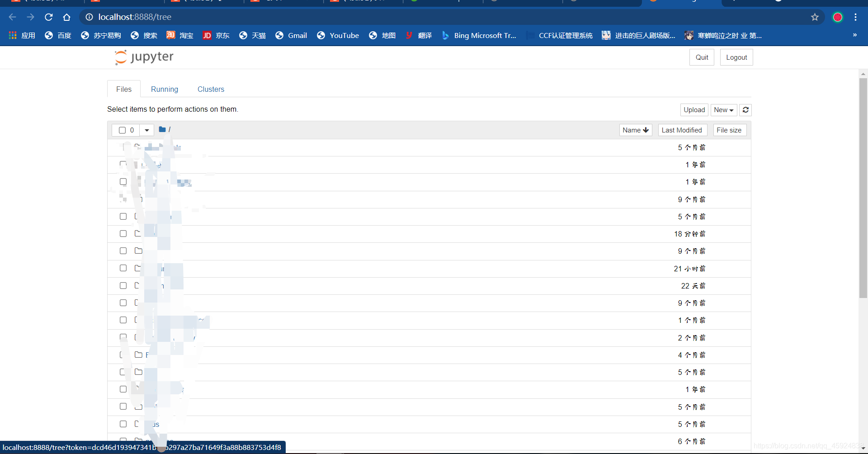
Task: Open the red profile avatar icon
Action: tap(838, 17)
